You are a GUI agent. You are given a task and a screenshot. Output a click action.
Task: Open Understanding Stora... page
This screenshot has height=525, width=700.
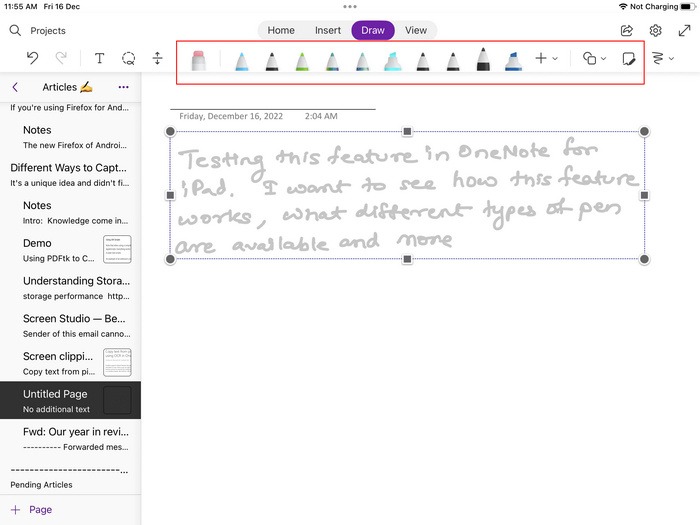tap(70, 288)
